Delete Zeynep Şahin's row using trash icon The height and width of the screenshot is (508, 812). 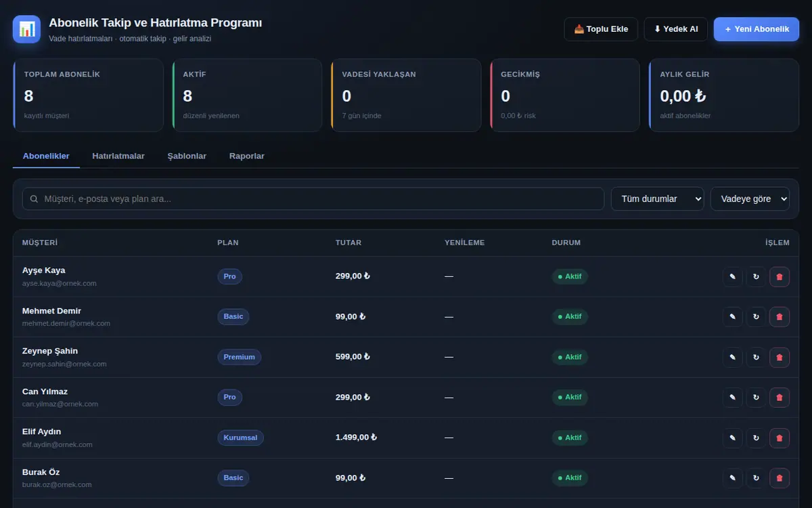pyautogui.click(x=780, y=357)
